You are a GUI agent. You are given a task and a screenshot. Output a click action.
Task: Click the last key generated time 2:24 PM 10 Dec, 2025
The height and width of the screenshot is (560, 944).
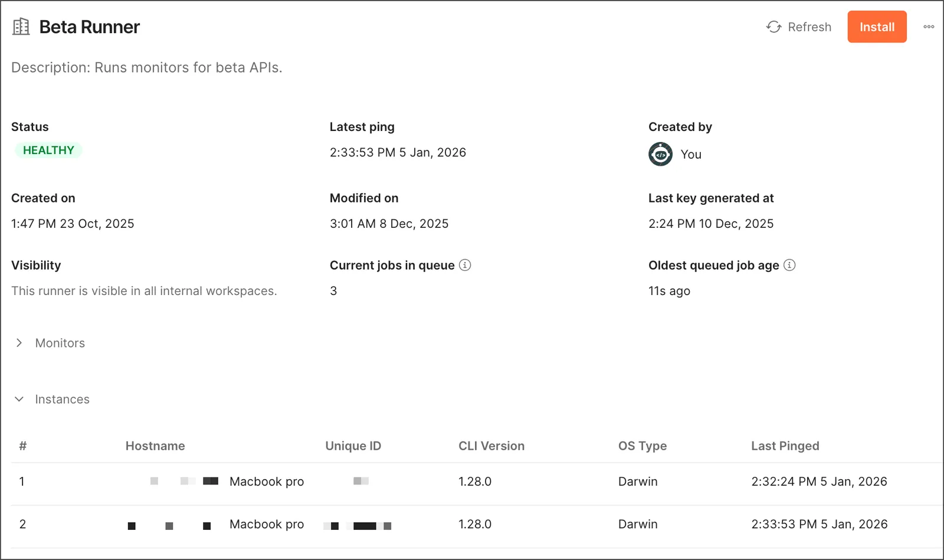click(711, 224)
